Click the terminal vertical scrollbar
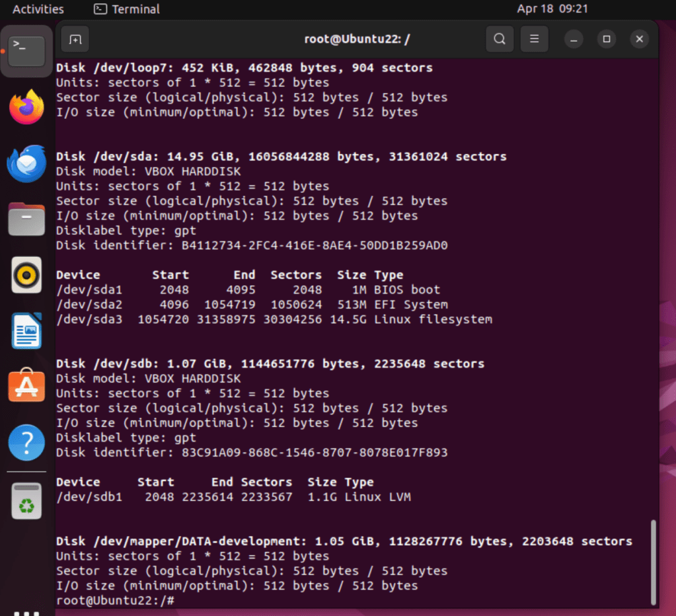 click(654, 562)
